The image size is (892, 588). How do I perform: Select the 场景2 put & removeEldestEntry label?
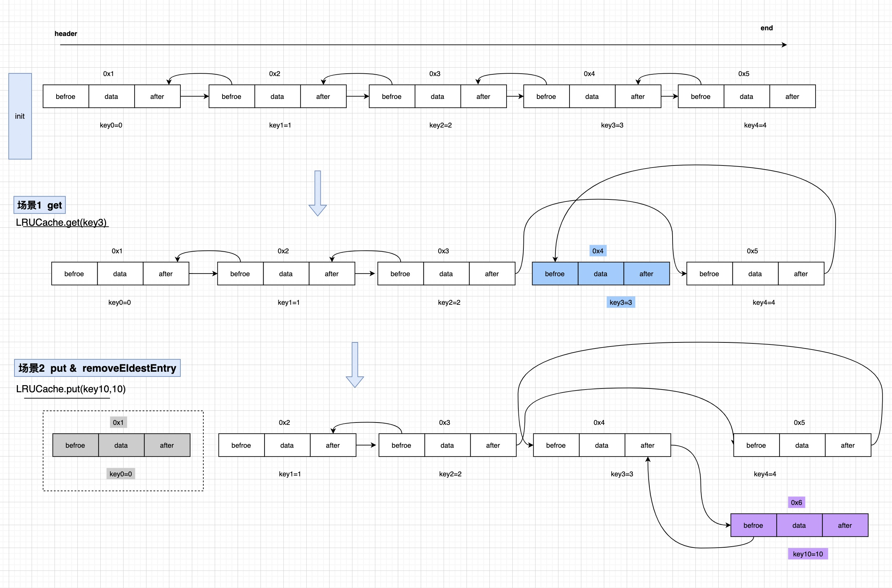tap(97, 368)
